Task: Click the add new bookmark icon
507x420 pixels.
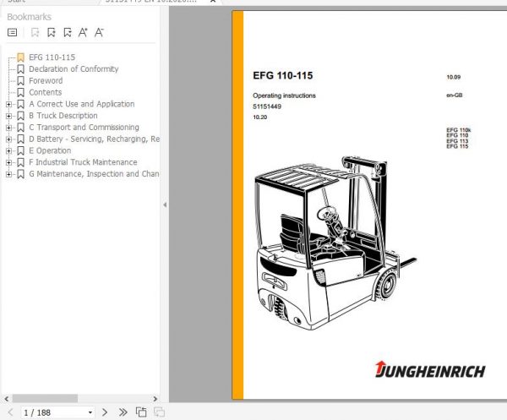Action: (51, 32)
